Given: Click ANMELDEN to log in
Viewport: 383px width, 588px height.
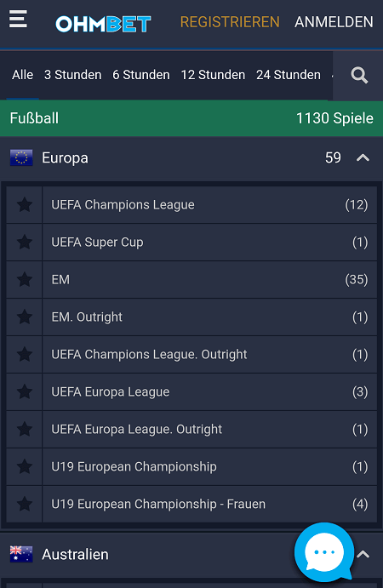Looking at the screenshot, I should tap(334, 22).
